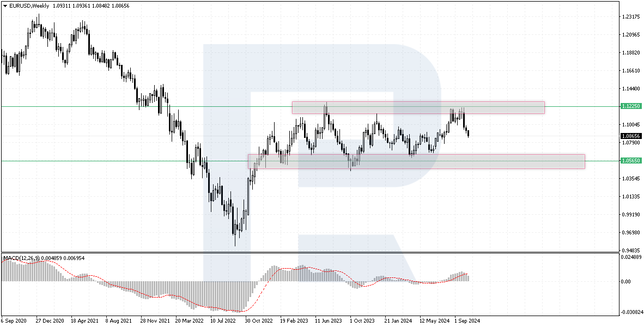Click the 27 Dec 2020 date label

[49, 320]
